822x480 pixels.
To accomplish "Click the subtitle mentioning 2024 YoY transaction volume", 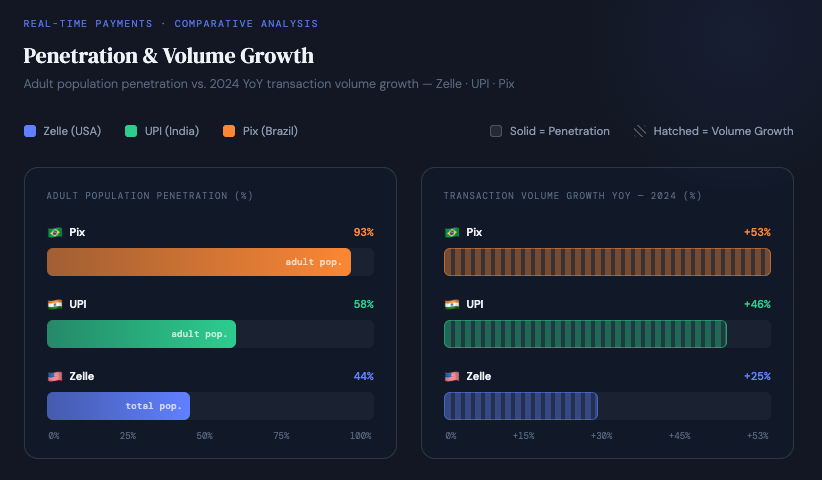I will tap(269, 84).
